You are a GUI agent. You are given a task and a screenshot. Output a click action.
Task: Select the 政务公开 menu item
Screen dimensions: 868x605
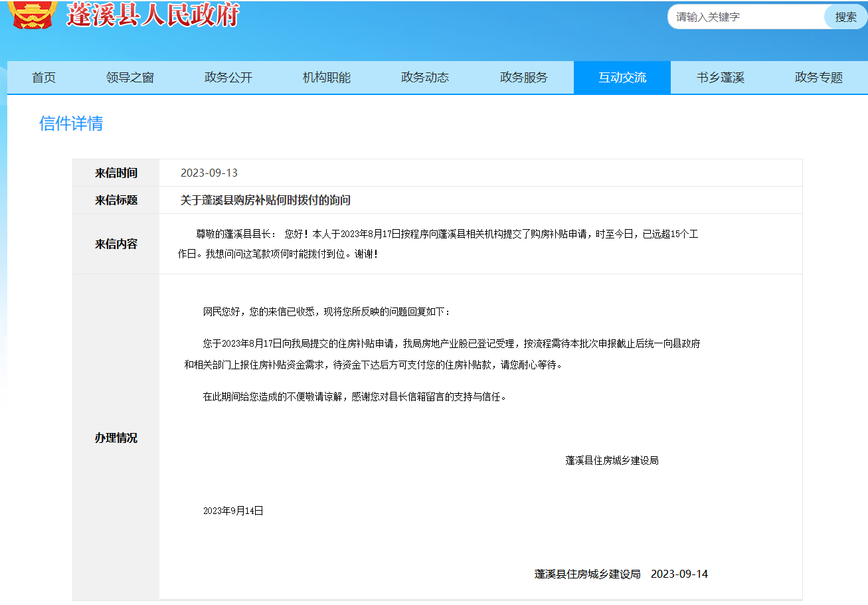pos(228,78)
